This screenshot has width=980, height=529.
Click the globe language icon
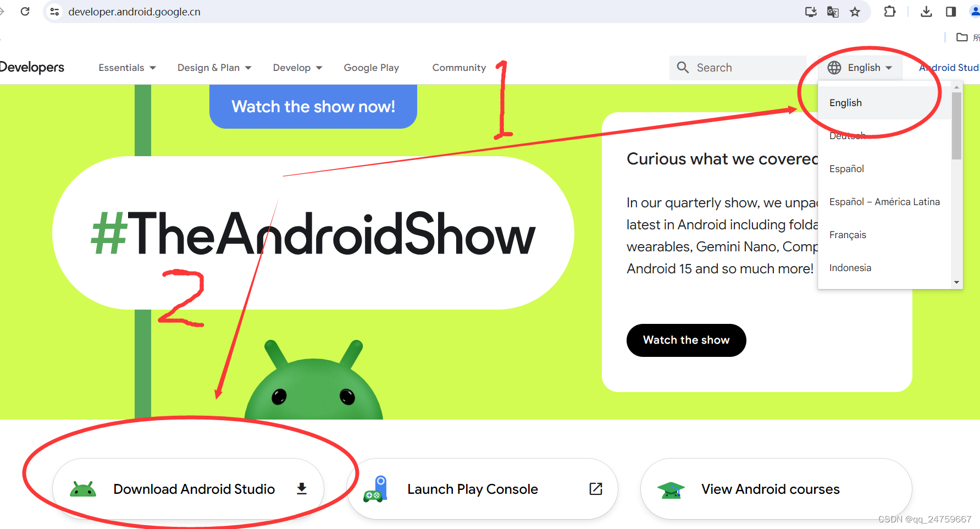point(834,67)
